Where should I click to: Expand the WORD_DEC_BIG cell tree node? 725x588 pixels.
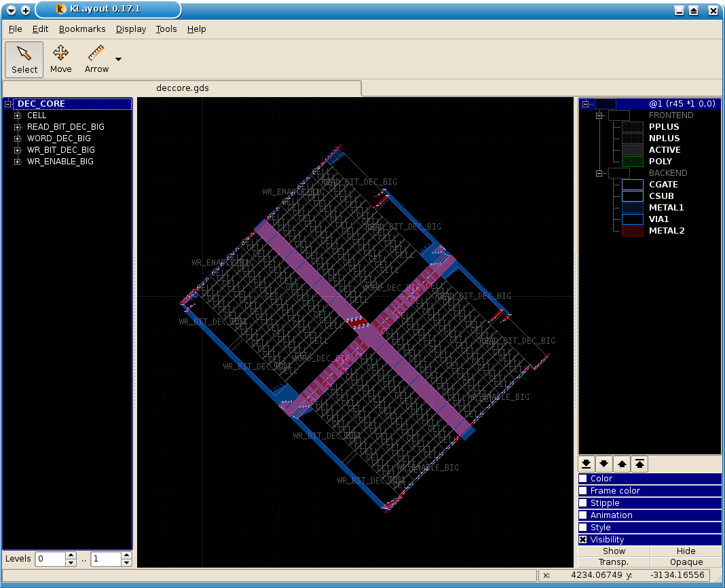click(18, 139)
